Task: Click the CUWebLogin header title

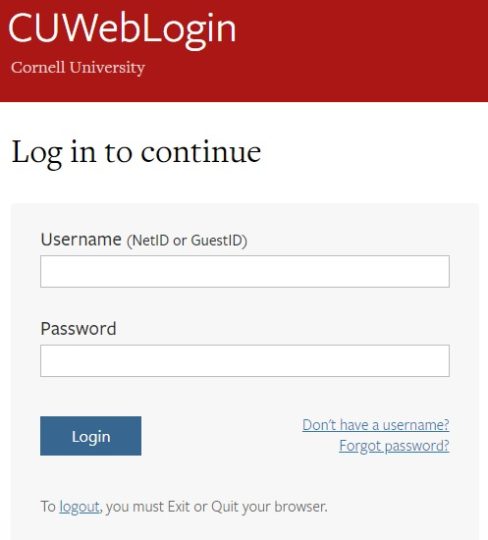Action: [122, 29]
